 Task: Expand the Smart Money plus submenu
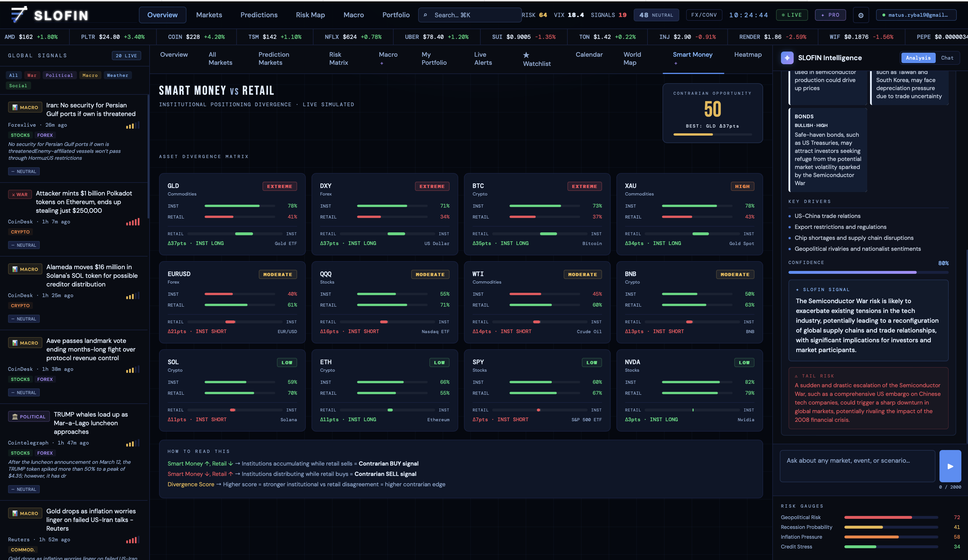676,63
